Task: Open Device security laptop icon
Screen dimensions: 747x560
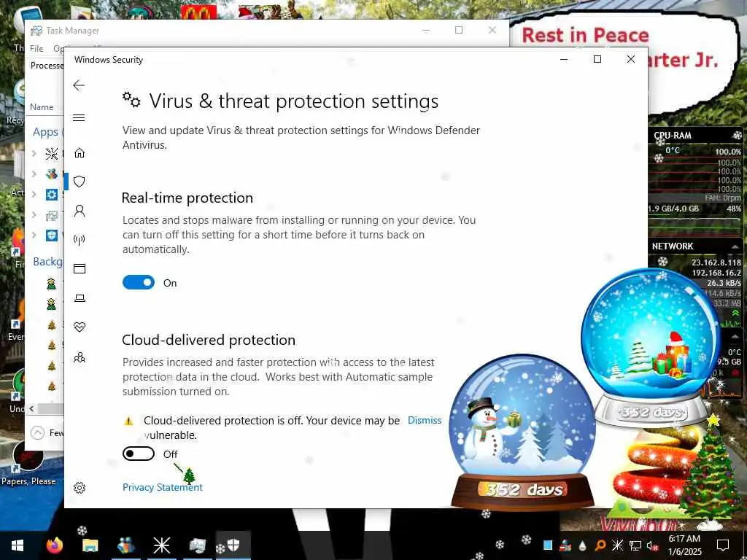Action: pos(80,298)
